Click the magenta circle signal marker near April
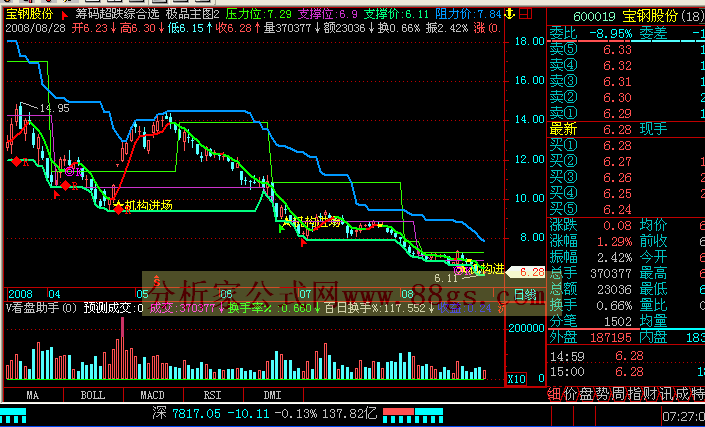This screenshot has height=427, width=705. 69,171
